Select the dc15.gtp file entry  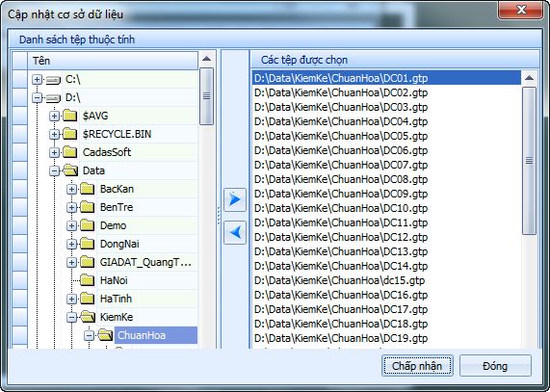(386, 280)
